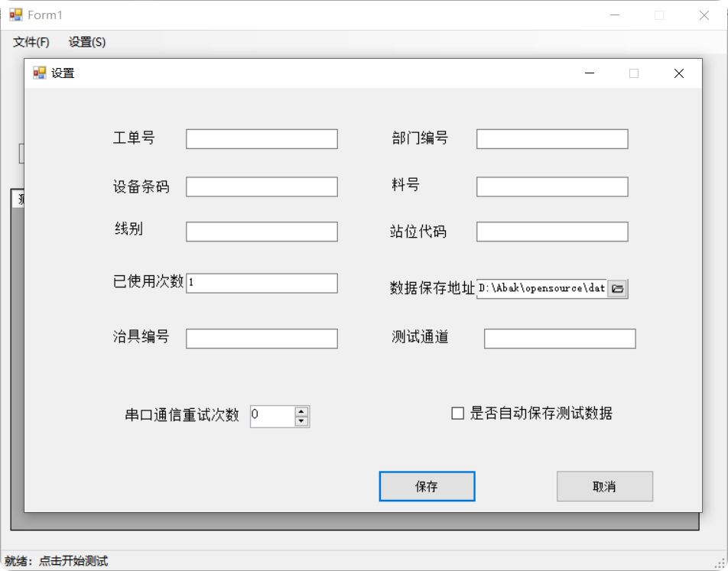
Task: Click the 已使用次数 field showing 1
Action: [x=262, y=283]
